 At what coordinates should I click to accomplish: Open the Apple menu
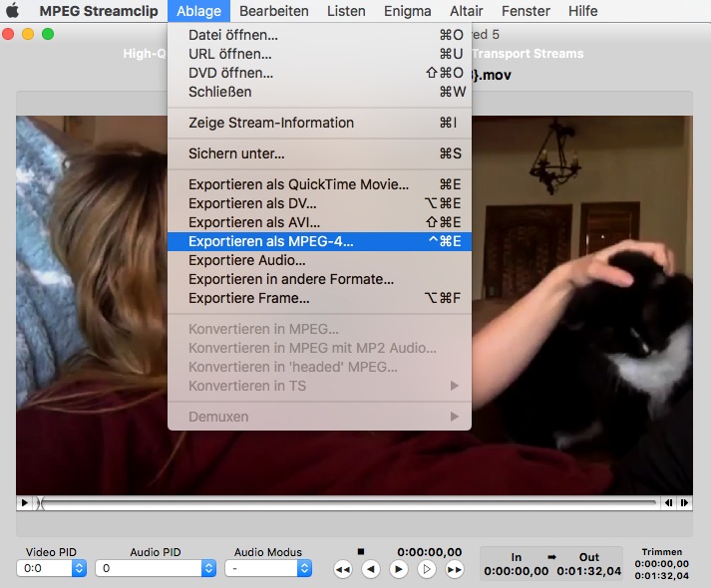tap(12, 10)
